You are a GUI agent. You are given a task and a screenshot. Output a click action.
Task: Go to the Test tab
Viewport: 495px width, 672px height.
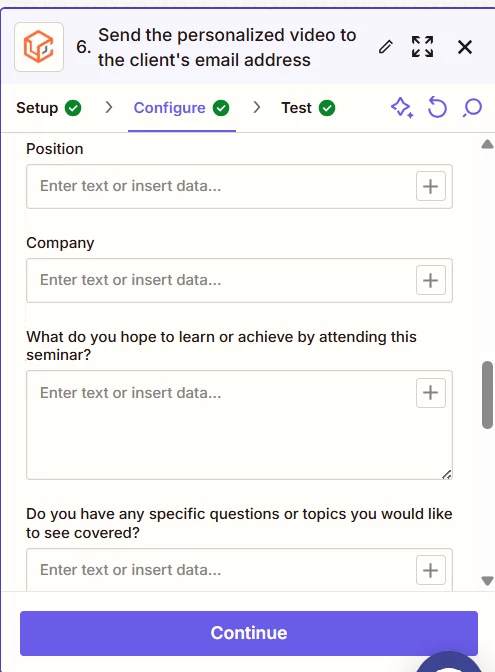(308, 108)
